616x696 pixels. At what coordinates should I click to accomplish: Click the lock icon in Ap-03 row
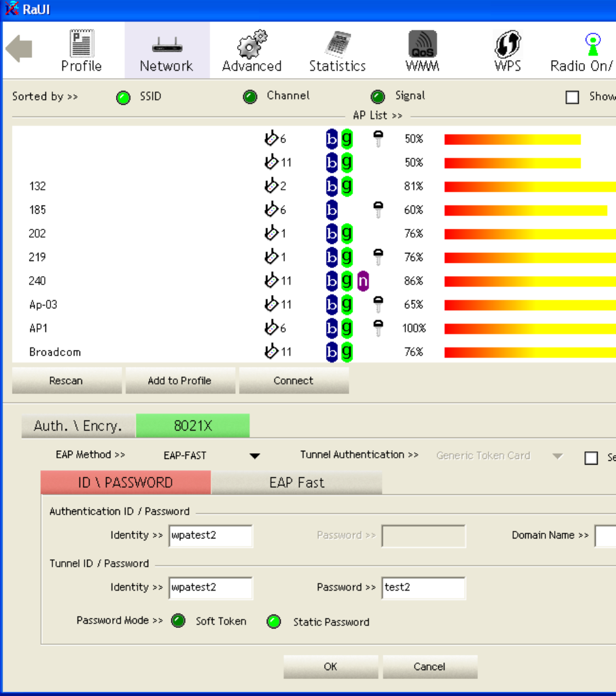[x=378, y=304]
